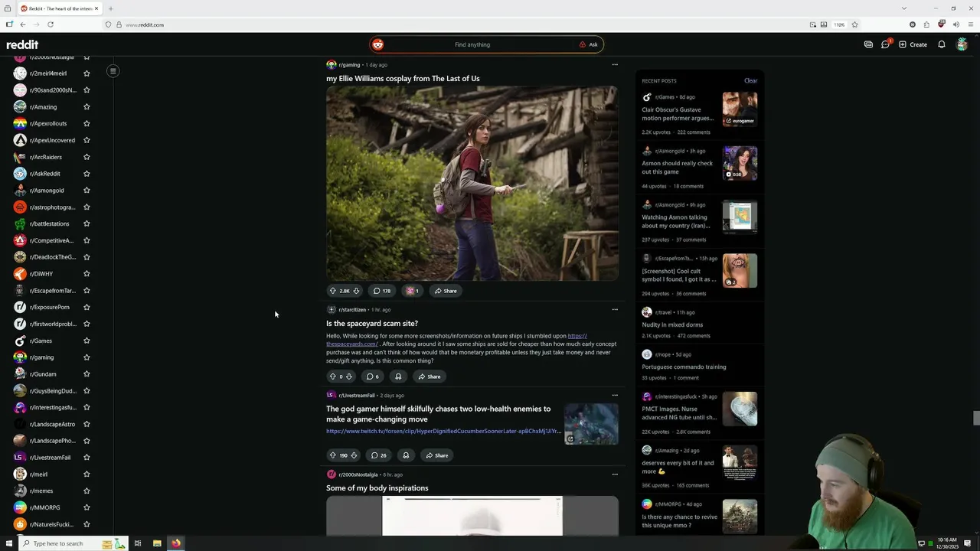Open the 110% zoom level indicator
The width and height of the screenshot is (980, 551).
pos(839,24)
